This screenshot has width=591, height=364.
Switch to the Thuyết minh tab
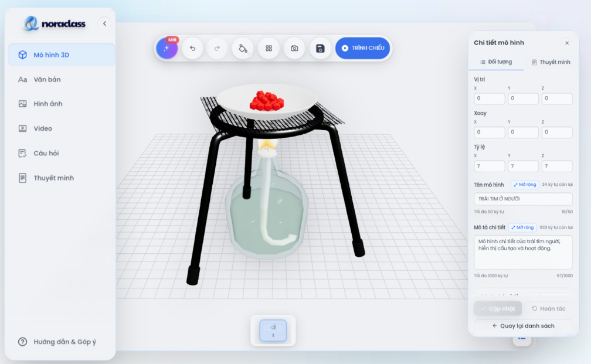(551, 62)
